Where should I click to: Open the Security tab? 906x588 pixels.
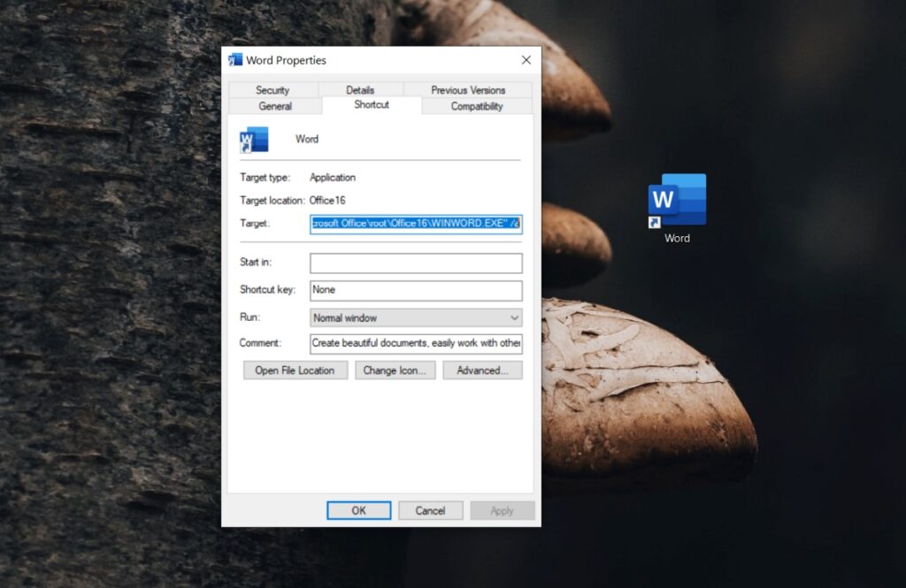click(273, 89)
